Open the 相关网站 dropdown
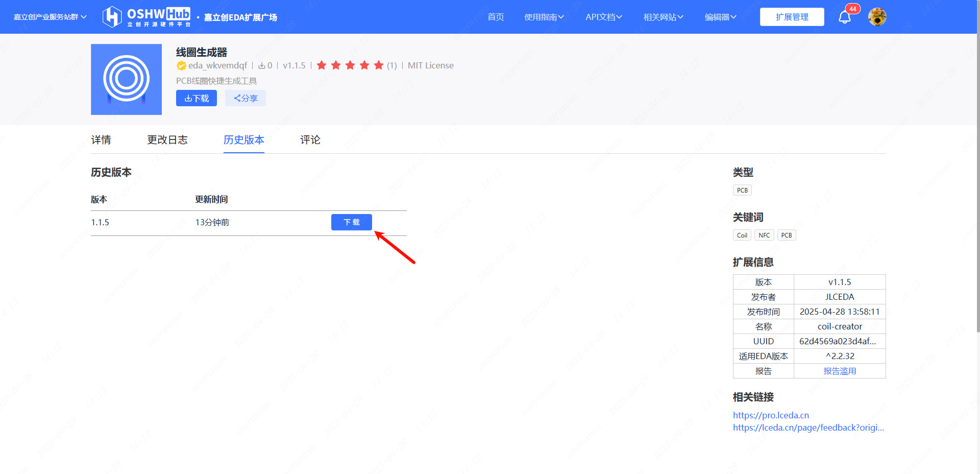The width and height of the screenshot is (980, 474). pyautogui.click(x=663, y=17)
